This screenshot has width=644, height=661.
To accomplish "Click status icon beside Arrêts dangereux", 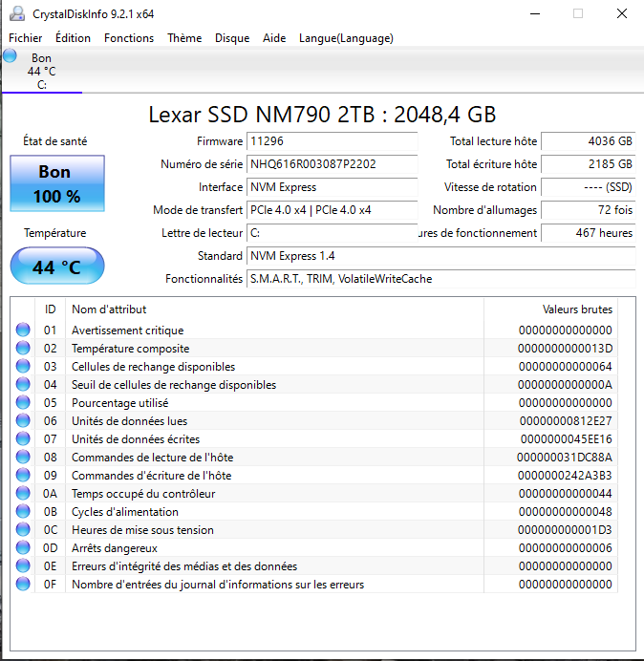I will point(23,548).
